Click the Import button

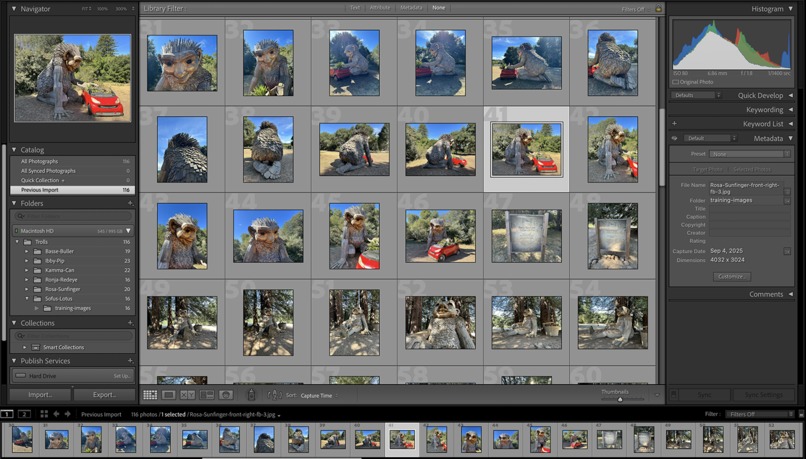(x=40, y=395)
